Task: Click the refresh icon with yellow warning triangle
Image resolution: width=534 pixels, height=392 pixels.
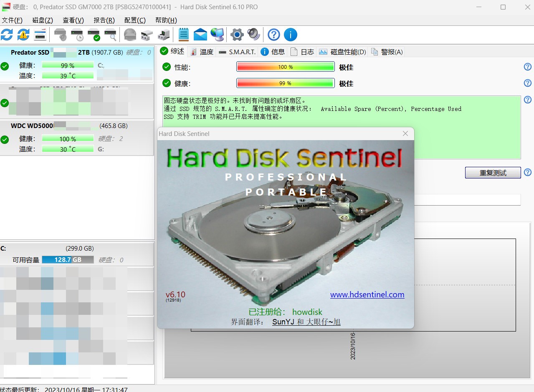Action: coord(23,34)
